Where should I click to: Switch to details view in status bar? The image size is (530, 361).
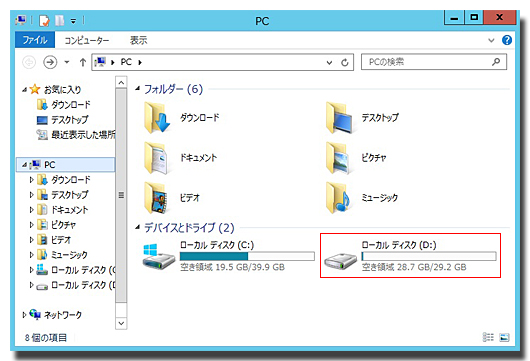(x=488, y=337)
